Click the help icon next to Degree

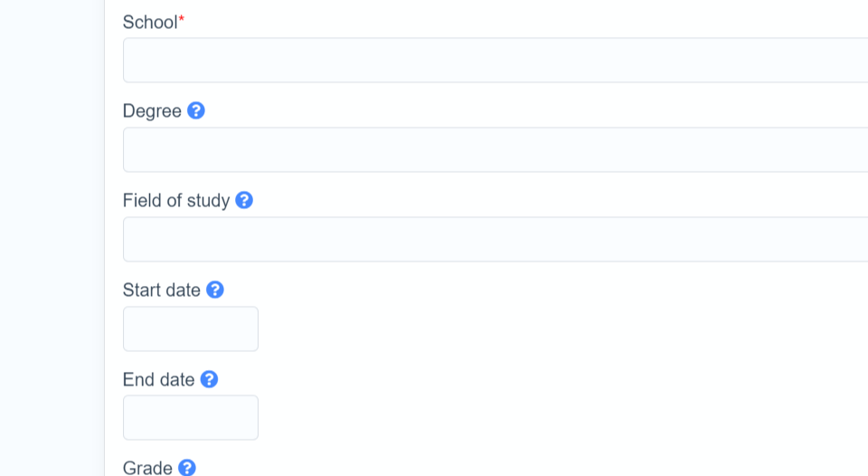(196, 111)
